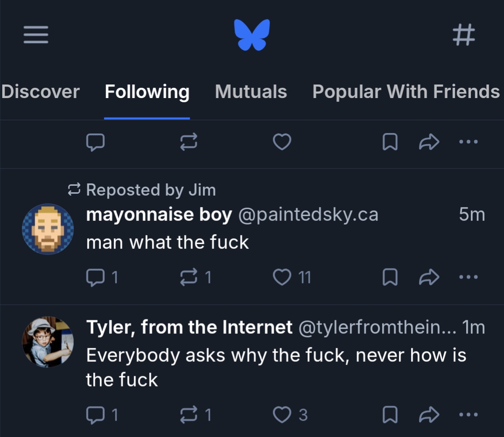The height and width of the screenshot is (437, 504).
Task: Select the Mutuals feed tab
Action: pyautogui.click(x=251, y=92)
